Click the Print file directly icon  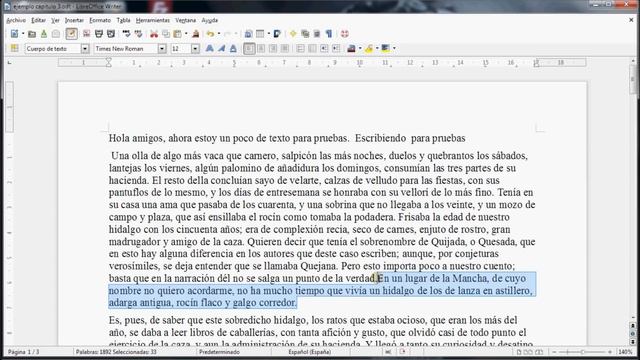pos(98,34)
